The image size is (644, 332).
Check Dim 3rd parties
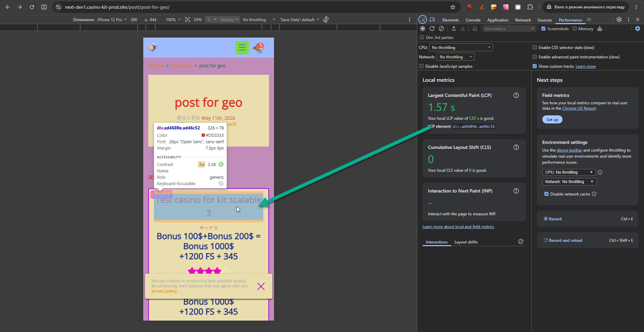422,37
